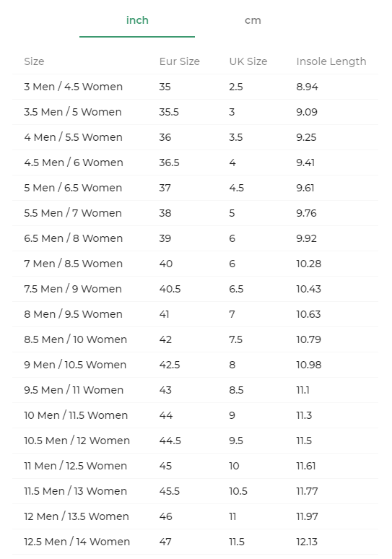
Task: Select the inch tab
Action: click(x=137, y=20)
